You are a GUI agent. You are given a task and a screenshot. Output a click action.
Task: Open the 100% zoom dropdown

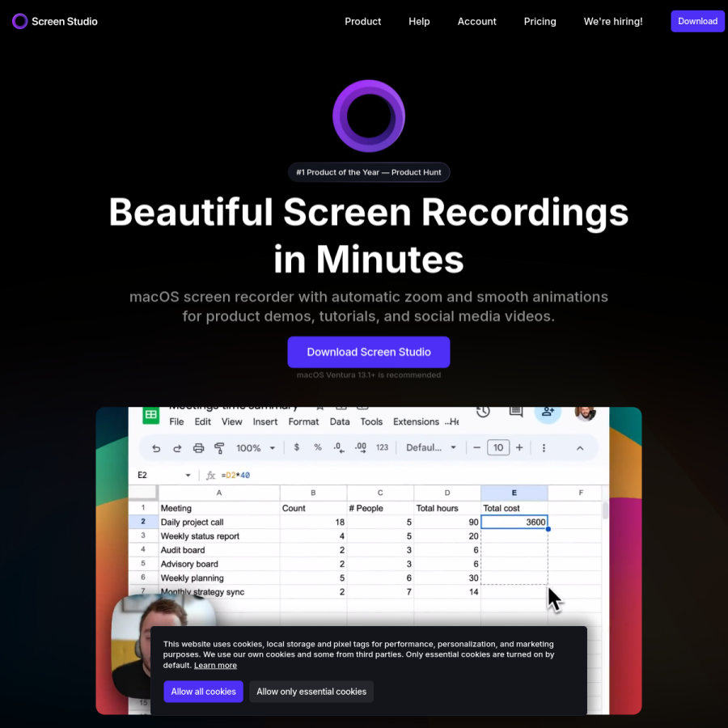tap(256, 448)
